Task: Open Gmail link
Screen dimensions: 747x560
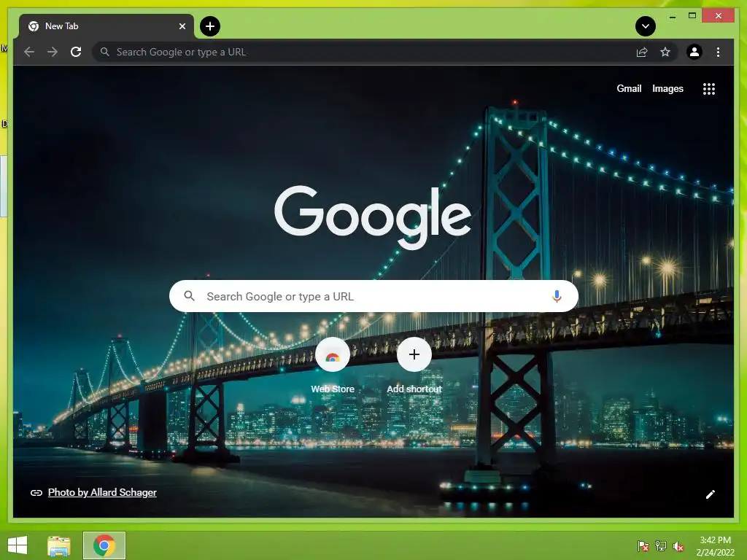Action: 629,88
